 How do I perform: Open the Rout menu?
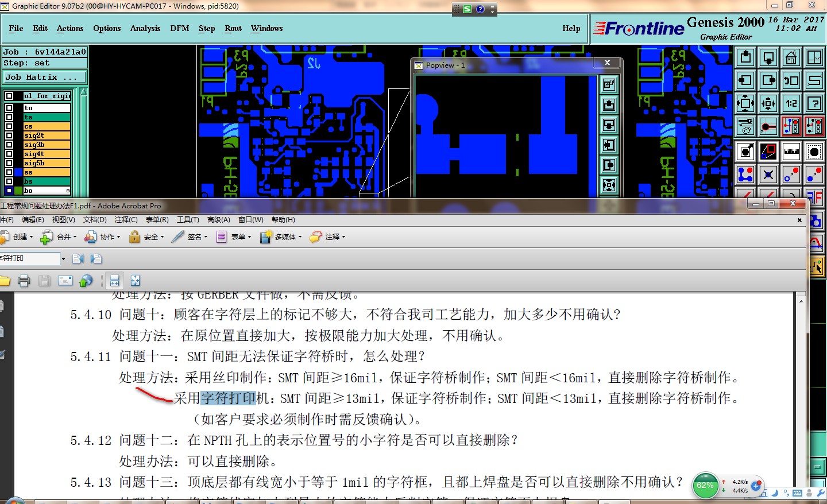tap(233, 29)
